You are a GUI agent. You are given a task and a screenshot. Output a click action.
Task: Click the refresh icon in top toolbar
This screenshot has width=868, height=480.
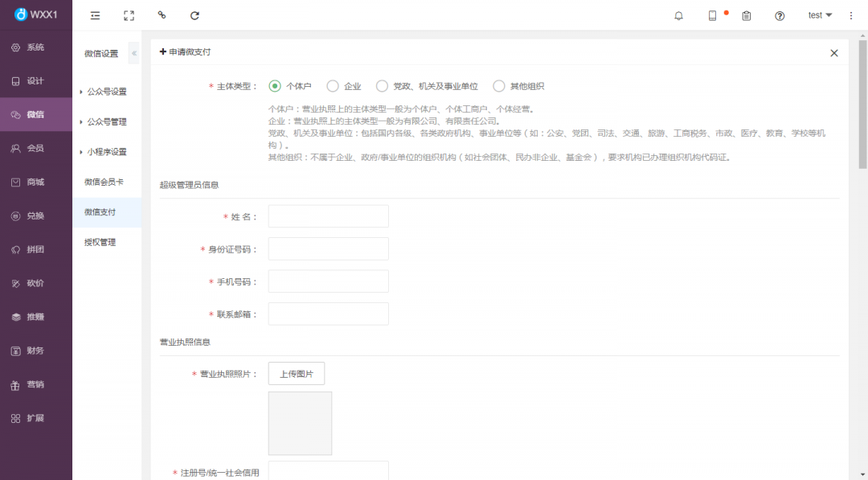[x=194, y=15]
